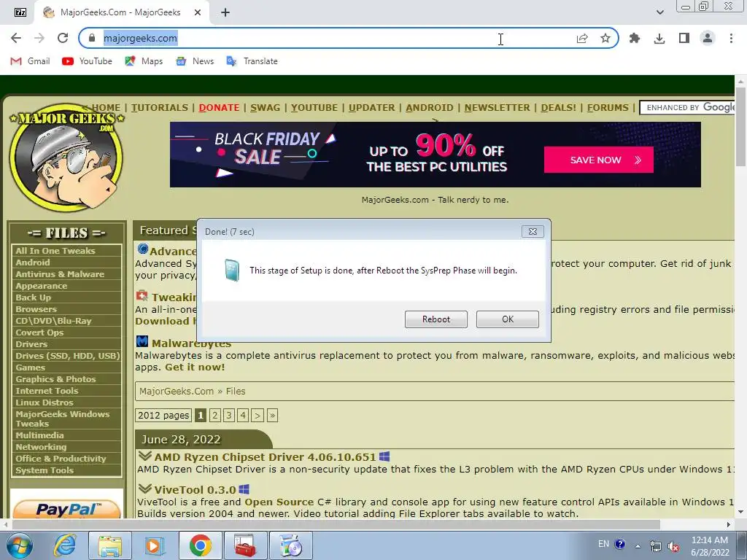Viewport: 747px width, 560px height.
Task: Click TUTORIALS in site navigation
Action: (160, 108)
